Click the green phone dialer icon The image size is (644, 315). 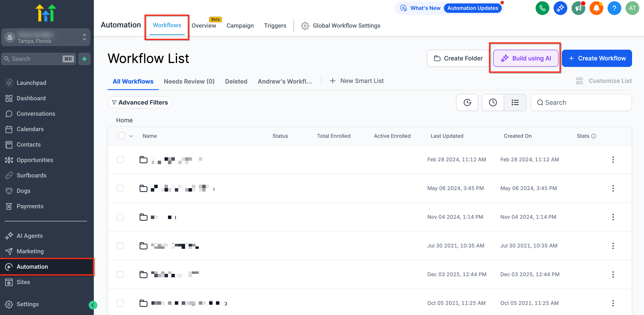pyautogui.click(x=542, y=8)
